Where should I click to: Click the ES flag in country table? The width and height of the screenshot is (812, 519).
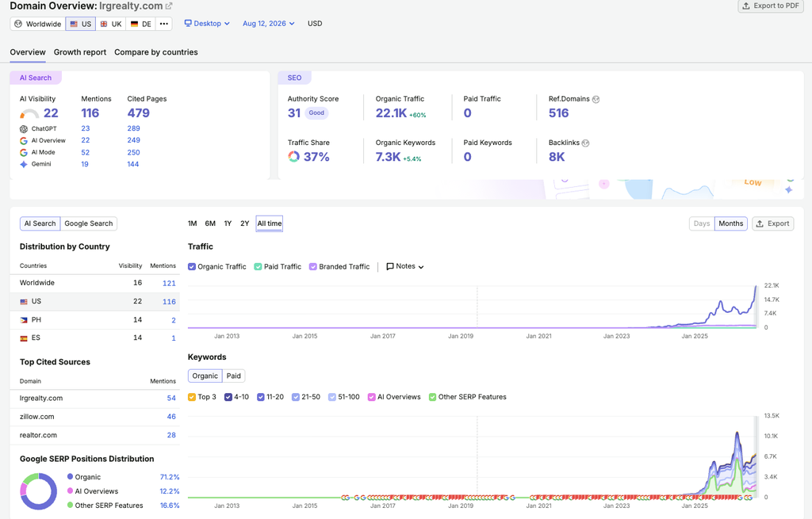[x=24, y=338]
